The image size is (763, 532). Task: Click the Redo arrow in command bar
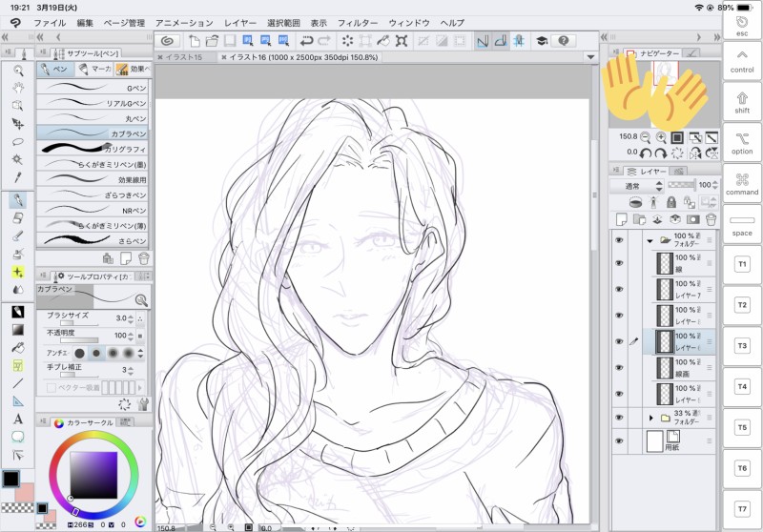tap(324, 41)
